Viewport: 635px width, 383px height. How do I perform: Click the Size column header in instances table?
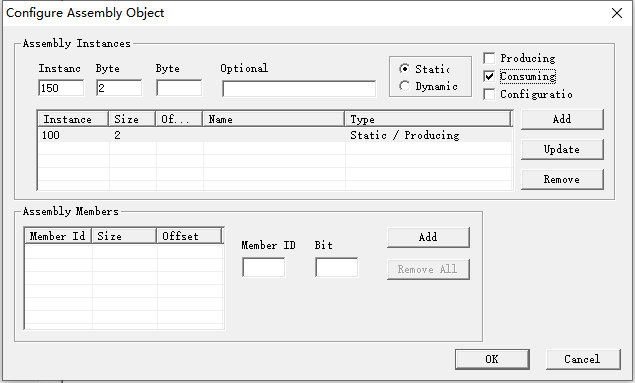click(x=132, y=119)
